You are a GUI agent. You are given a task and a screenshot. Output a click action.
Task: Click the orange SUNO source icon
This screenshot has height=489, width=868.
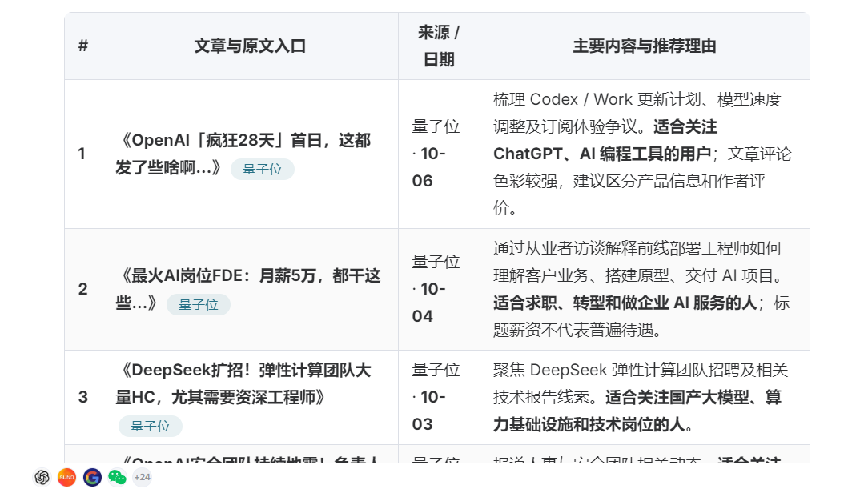(66, 477)
